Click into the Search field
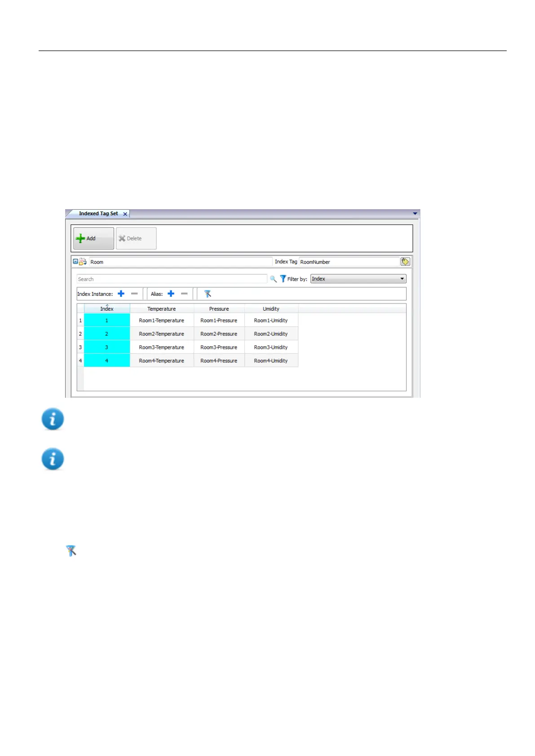The height and width of the screenshot is (756, 535). (172, 279)
